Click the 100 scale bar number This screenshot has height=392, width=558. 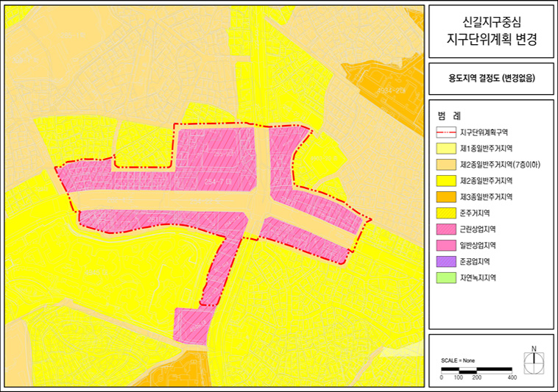click(x=459, y=377)
